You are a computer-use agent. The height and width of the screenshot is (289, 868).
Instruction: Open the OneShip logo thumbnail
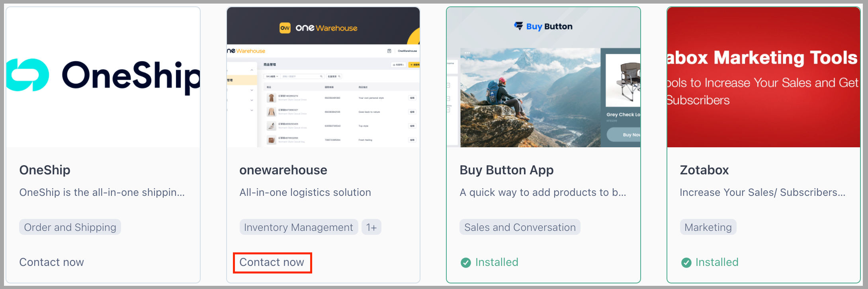(x=103, y=77)
